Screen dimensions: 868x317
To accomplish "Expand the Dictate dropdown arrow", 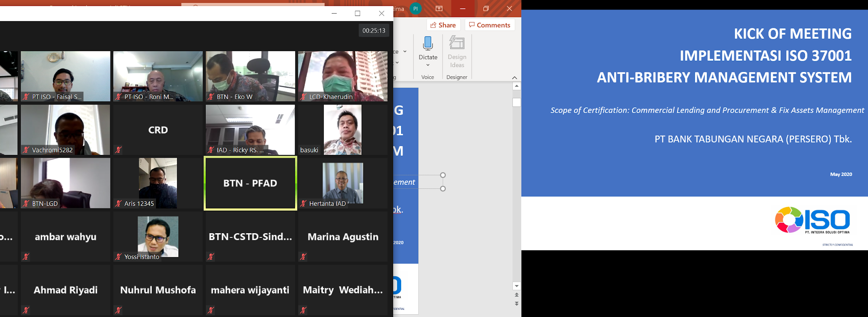I will [x=428, y=65].
